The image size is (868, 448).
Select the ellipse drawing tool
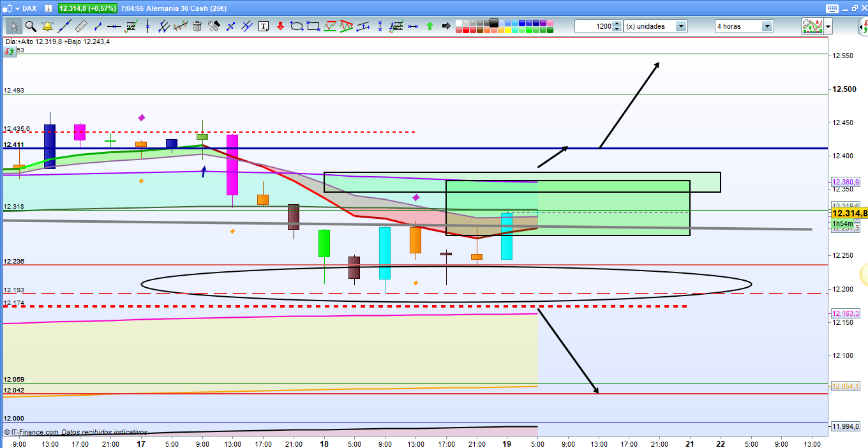coord(297,26)
